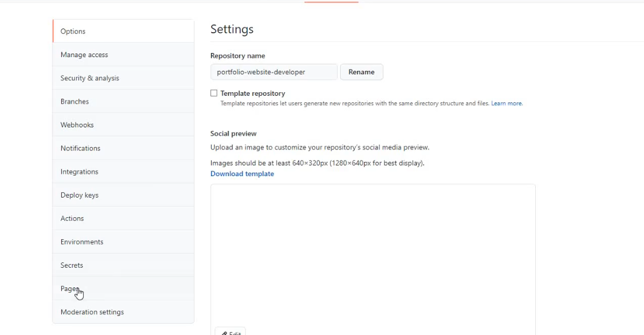644x335 pixels.
Task: Open the Learn more link about templates
Action: (x=507, y=104)
